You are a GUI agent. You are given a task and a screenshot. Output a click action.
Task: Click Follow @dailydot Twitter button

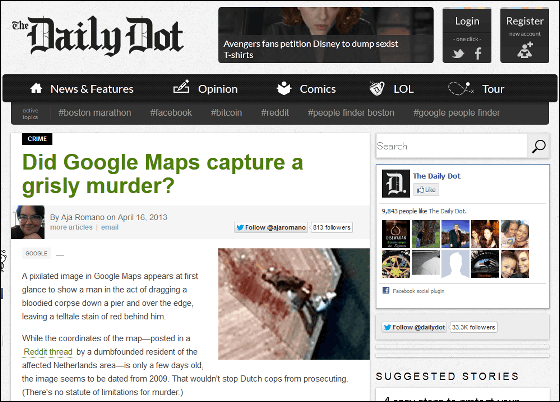[x=414, y=327]
